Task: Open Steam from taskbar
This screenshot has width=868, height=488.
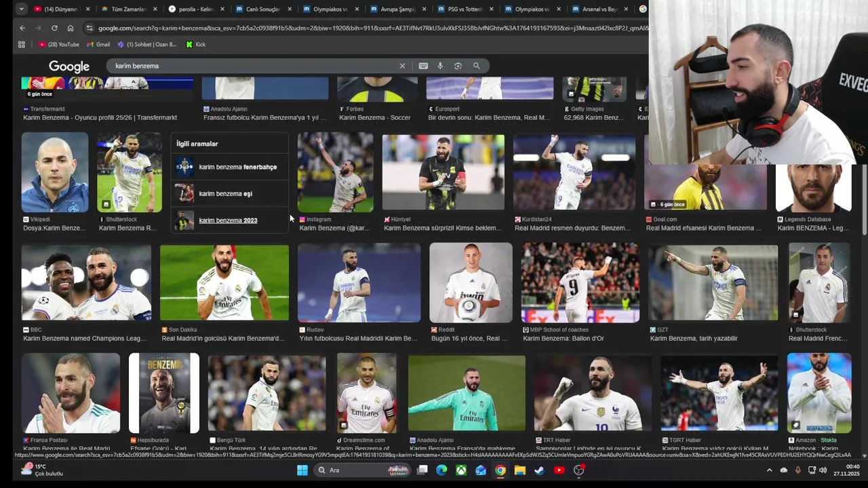Action: 539,470
